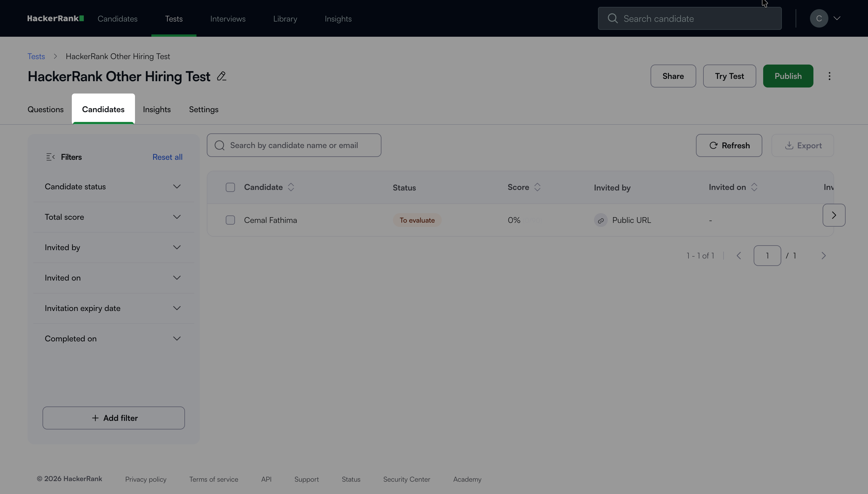The width and height of the screenshot is (868, 494).
Task: Go to the next page arrow
Action: pos(823,256)
